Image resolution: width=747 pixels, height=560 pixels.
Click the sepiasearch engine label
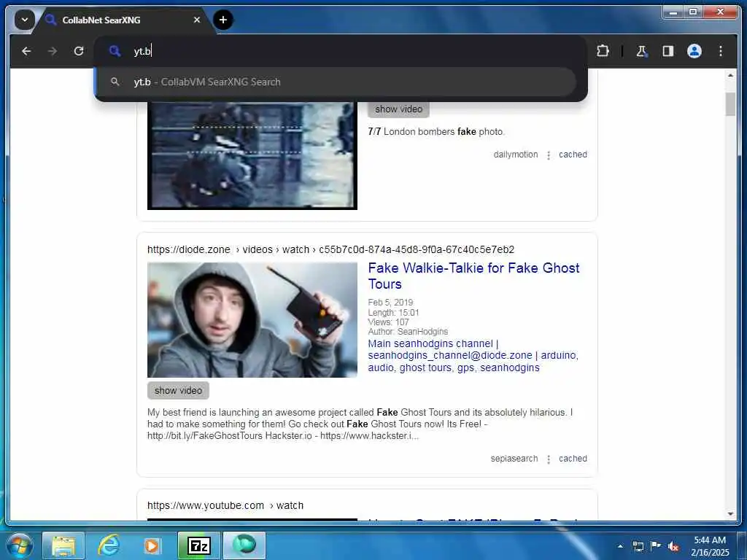[514, 459]
